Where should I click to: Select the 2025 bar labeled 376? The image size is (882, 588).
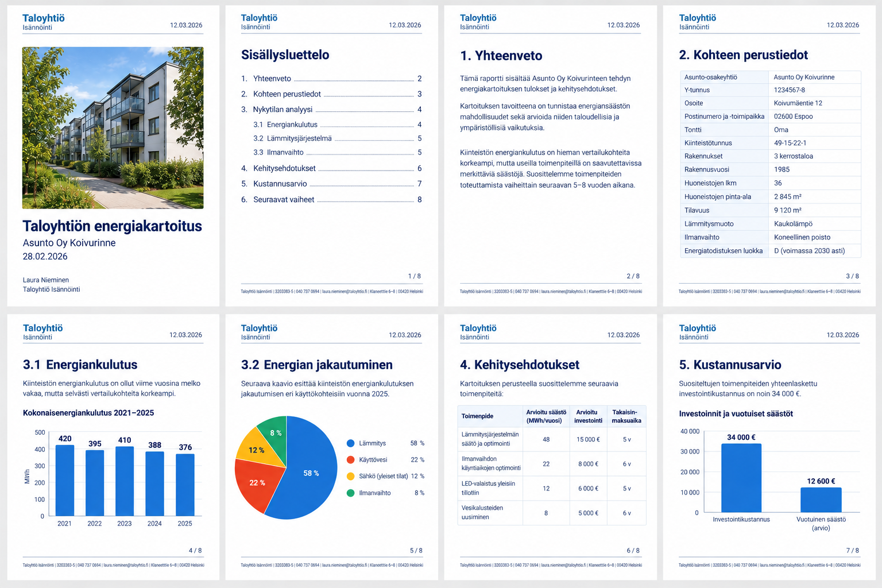click(x=185, y=485)
